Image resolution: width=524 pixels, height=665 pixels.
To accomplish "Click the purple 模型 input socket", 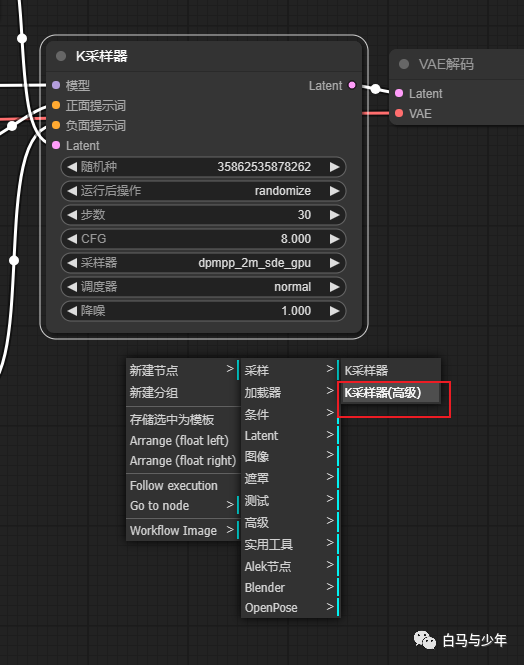I will point(56,85).
